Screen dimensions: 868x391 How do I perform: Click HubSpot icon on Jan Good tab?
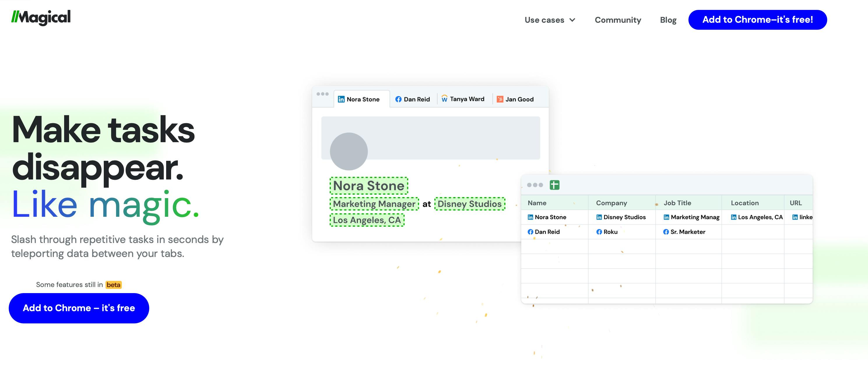pos(500,99)
